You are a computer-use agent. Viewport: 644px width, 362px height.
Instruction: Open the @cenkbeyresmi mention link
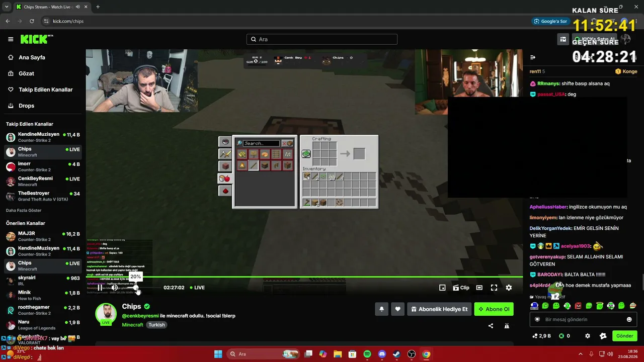tap(140, 316)
